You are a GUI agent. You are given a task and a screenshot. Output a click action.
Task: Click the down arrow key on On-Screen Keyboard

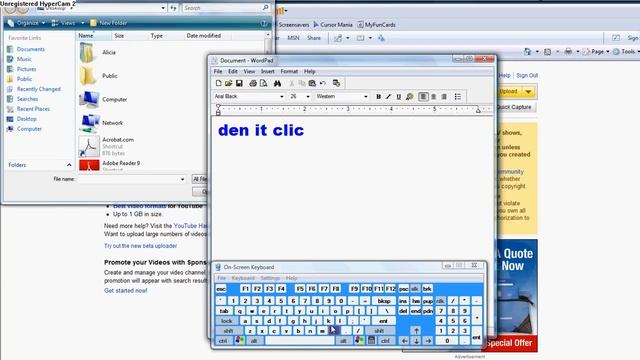[x=416, y=340]
